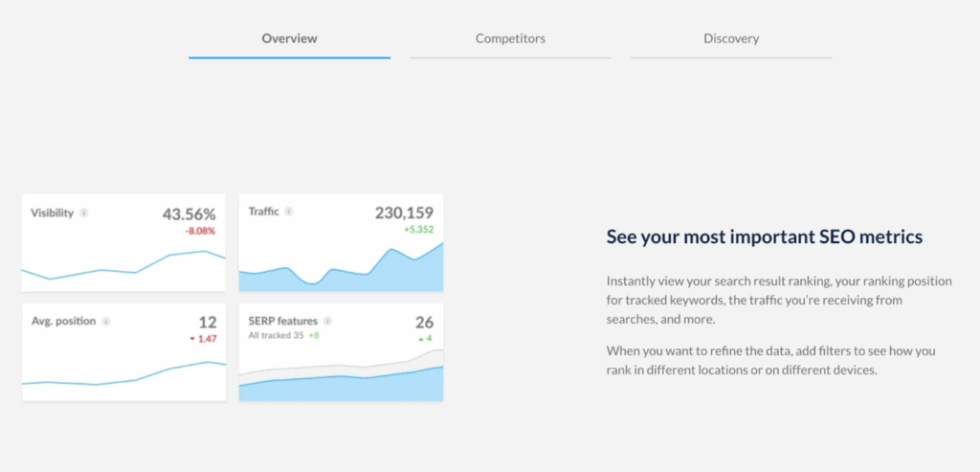Click the info icon next to SERP features
The width and height of the screenshot is (980, 472).
click(327, 322)
